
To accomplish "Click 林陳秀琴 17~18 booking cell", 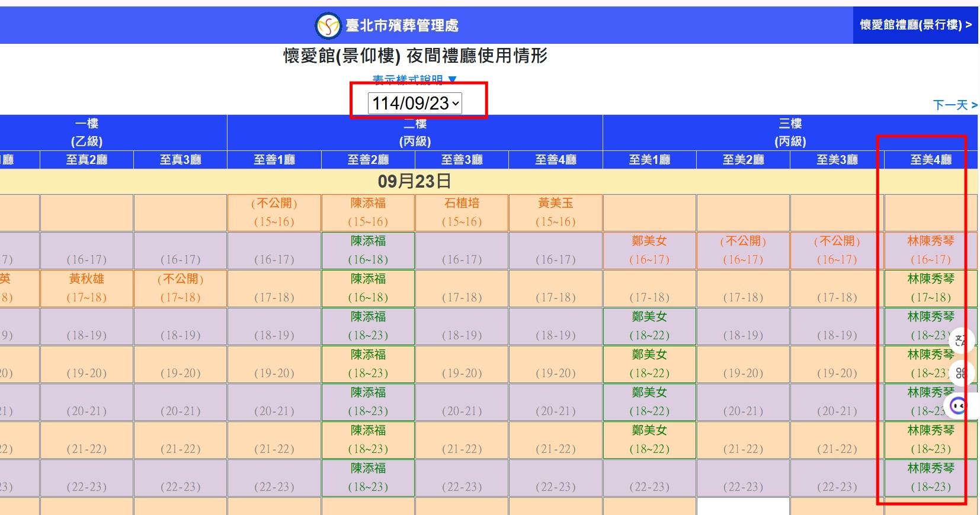I will tap(930, 288).
